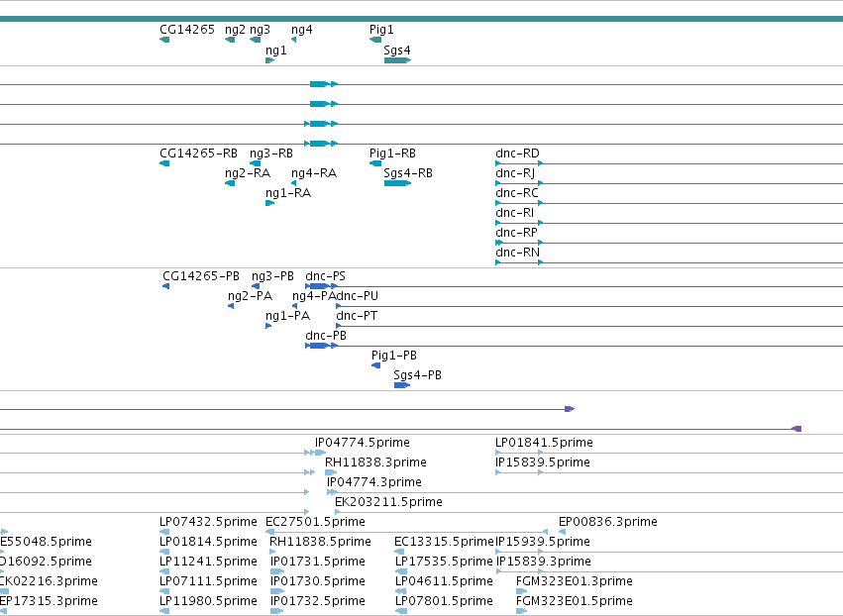843x616 pixels.
Task: Select the dnc-RC transcript label
Action: pos(517,193)
